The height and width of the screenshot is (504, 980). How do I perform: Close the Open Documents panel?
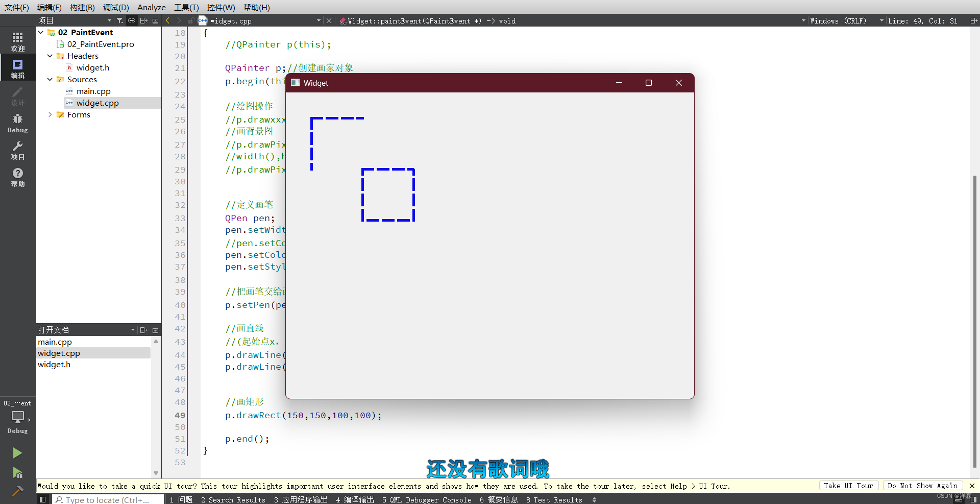point(156,330)
